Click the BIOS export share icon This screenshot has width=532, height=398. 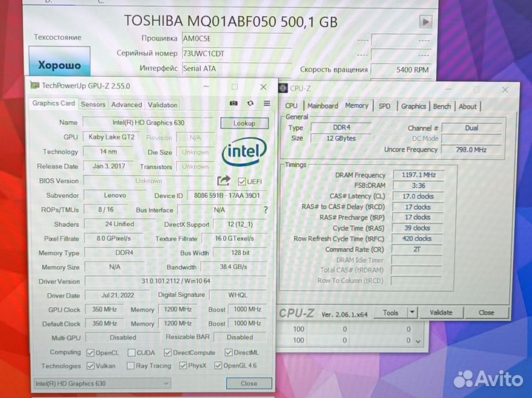pyautogui.click(x=224, y=181)
